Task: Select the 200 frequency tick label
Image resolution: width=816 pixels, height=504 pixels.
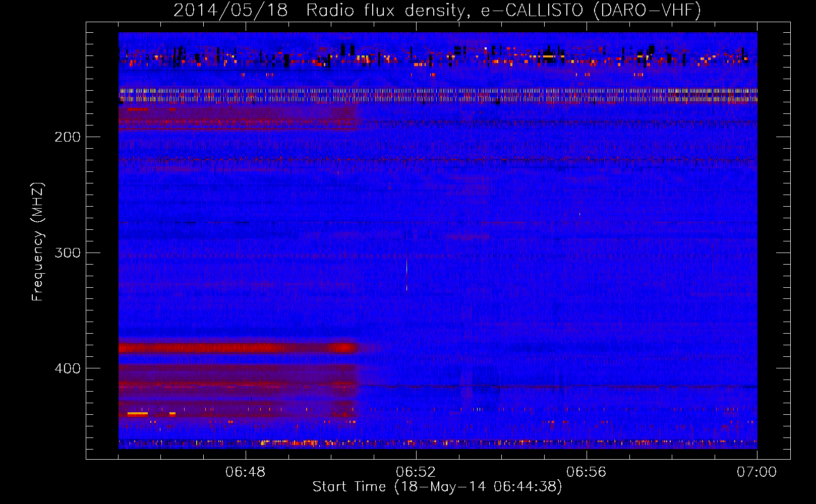Action: [x=68, y=137]
